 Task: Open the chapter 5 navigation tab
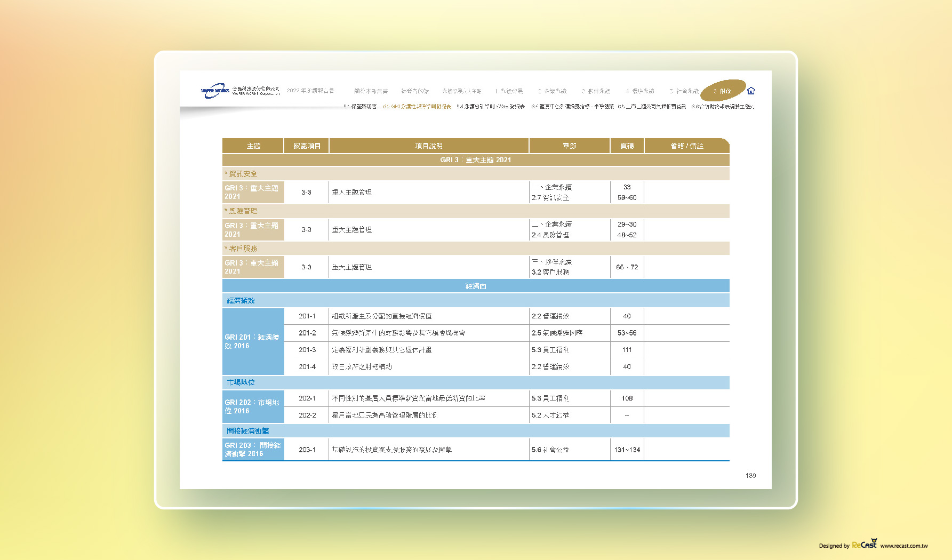tap(684, 91)
